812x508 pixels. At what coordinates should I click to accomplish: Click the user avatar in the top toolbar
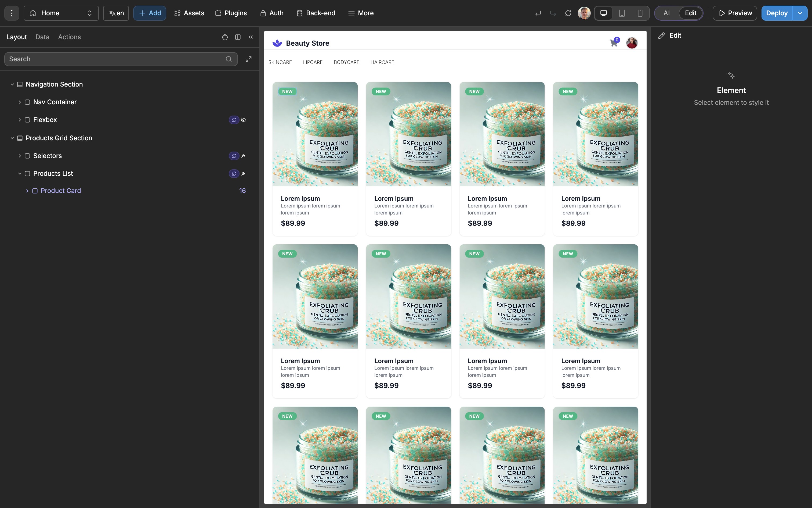584,13
